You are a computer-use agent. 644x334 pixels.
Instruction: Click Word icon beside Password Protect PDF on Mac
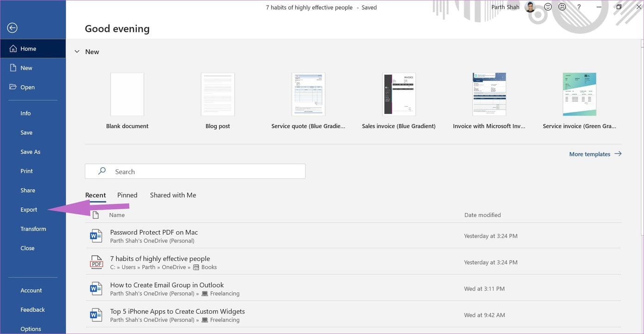(x=96, y=236)
